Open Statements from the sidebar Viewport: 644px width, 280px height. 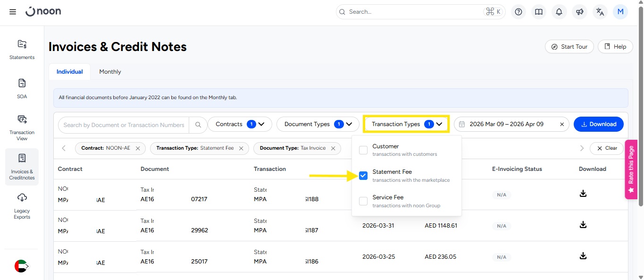click(x=22, y=50)
